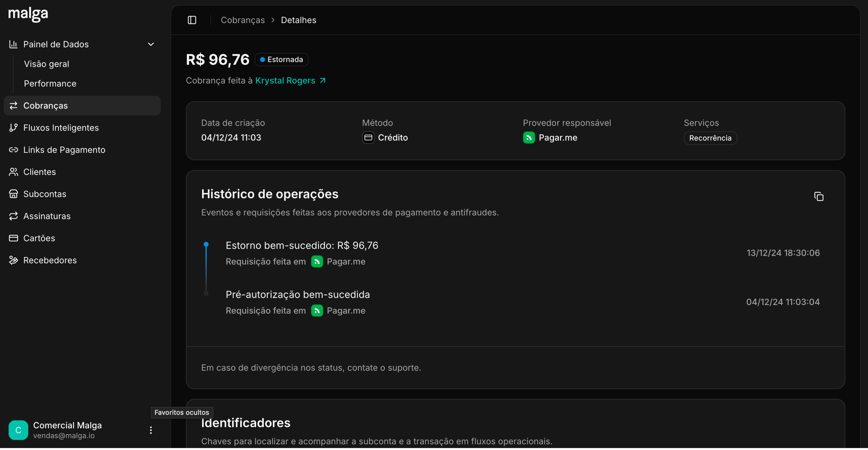Click the Recorrência service tag

tap(710, 138)
